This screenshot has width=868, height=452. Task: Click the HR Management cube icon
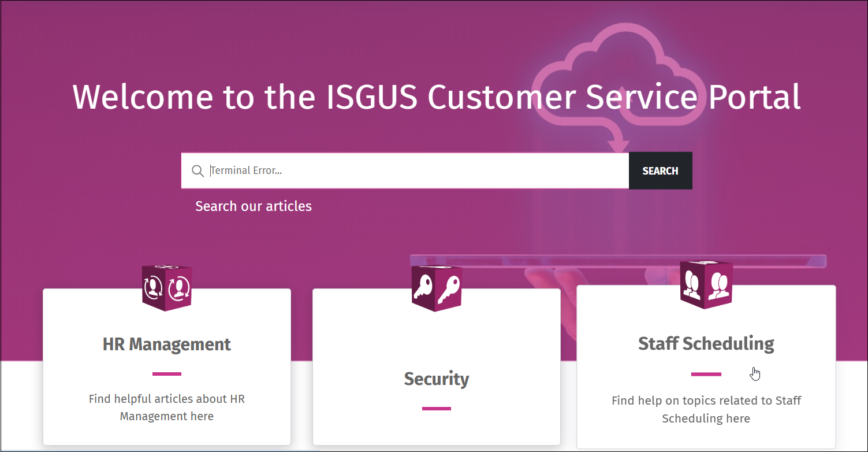point(167,287)
